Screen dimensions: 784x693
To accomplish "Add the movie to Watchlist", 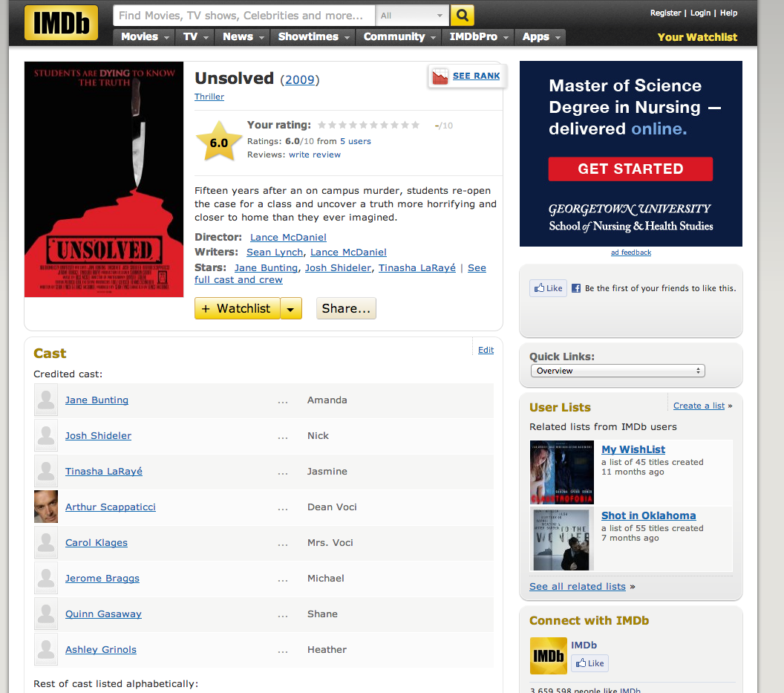I will click(x=238, y=309).
